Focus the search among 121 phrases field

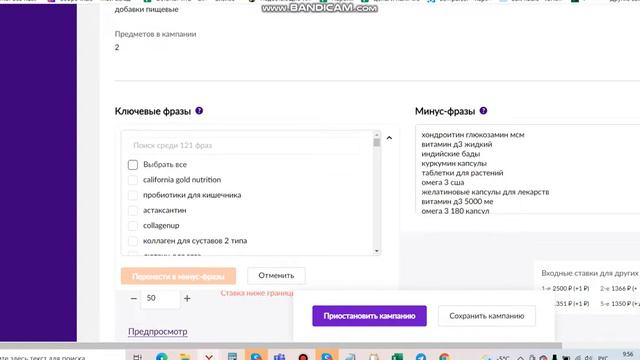coord(244,145)
